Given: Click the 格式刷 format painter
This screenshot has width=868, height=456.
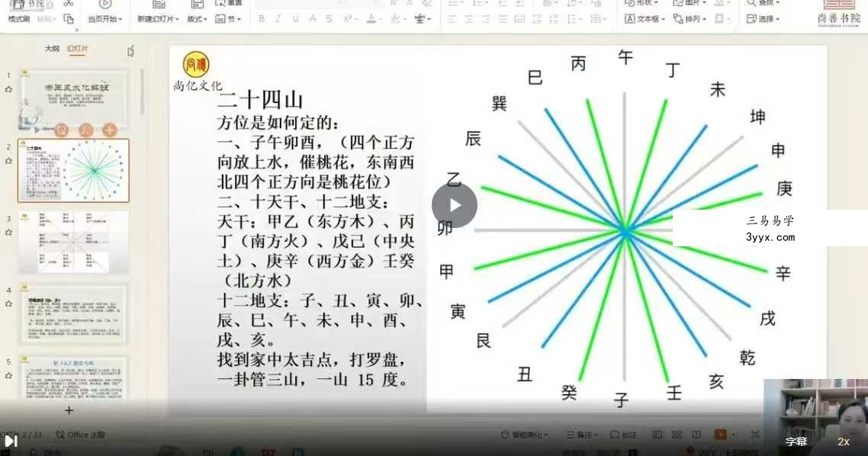Looking at the screenshot, I should [x=19, y=19].
